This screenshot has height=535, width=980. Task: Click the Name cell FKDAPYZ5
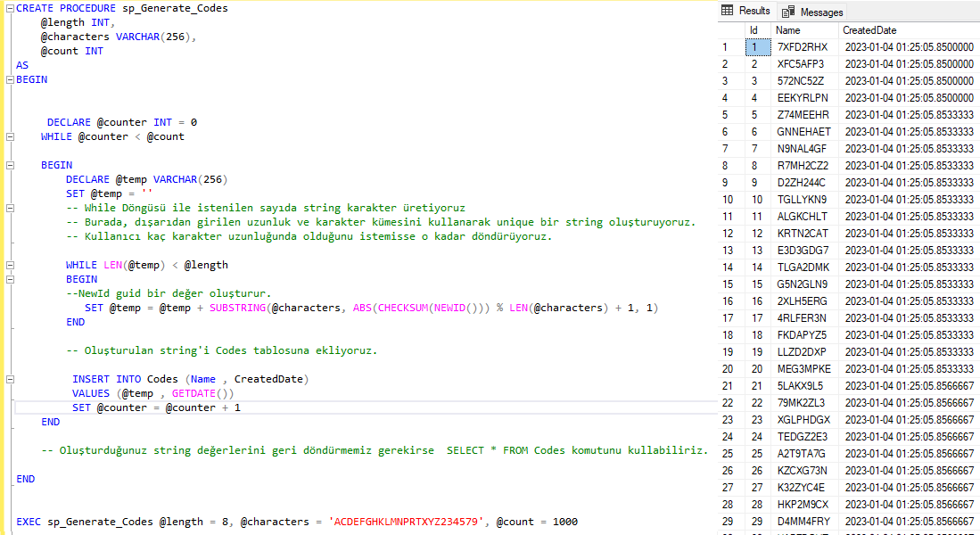coord(803,334)
